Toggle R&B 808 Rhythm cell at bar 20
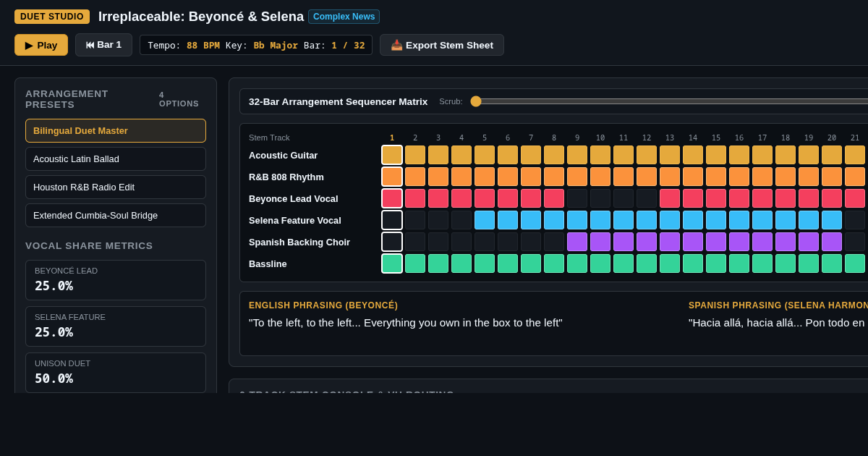 (x=832, y=177)
